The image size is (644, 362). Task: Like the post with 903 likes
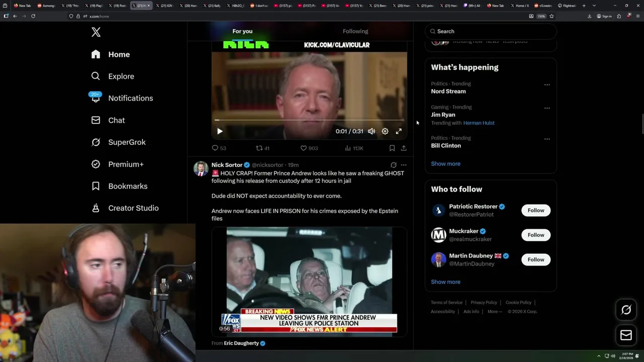point(309,148)
